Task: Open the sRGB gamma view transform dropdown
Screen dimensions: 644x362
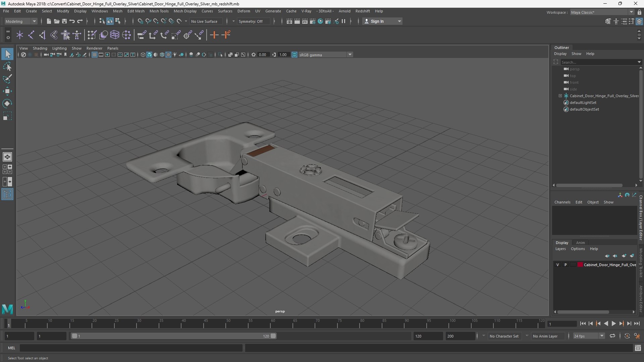Action: click(x=326, y=55)
